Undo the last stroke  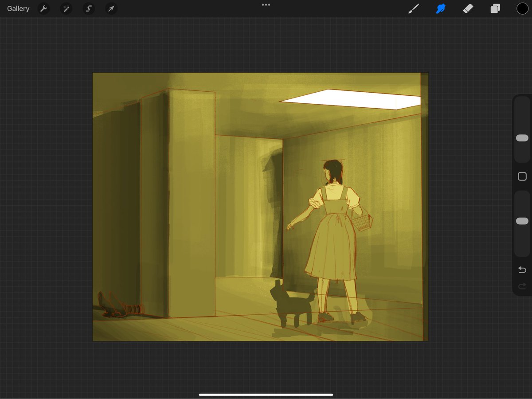point(522,270)
